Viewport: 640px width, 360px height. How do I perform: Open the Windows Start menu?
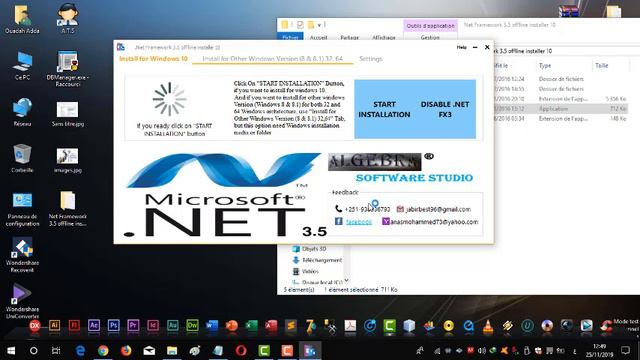11,351
